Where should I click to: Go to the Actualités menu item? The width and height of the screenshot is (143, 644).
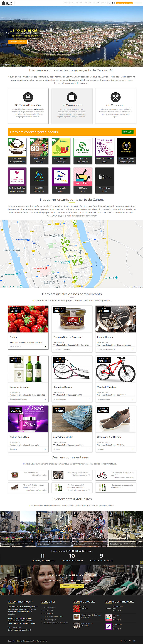(x=96, y=3)
